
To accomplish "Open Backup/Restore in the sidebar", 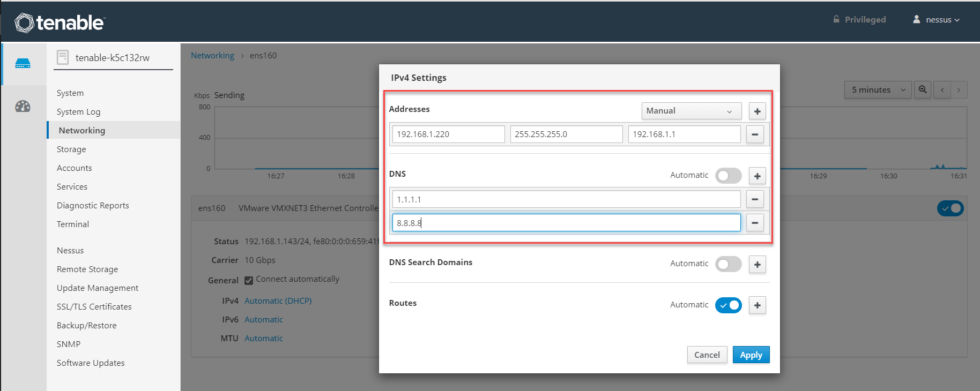I will pos(87,326).
